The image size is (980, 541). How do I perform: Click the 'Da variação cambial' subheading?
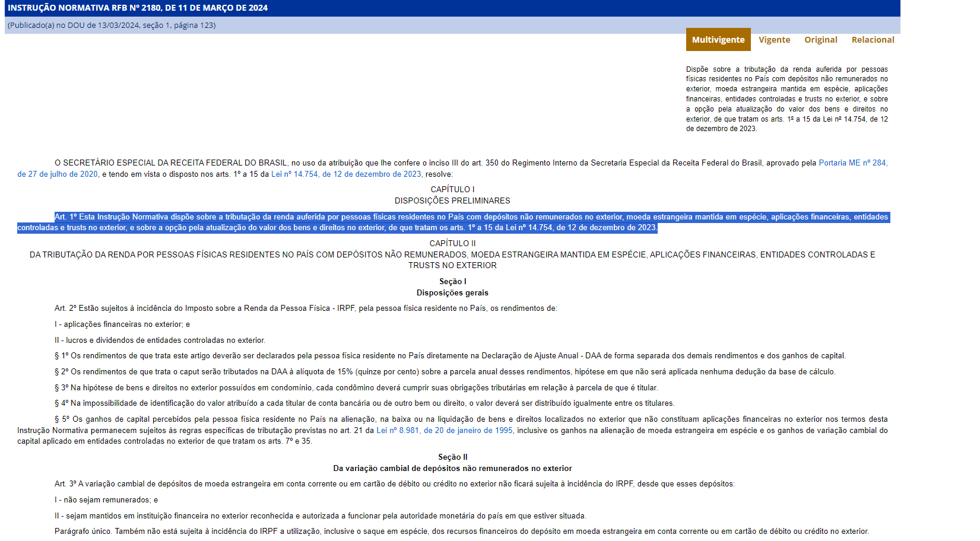tap(452, 468)
